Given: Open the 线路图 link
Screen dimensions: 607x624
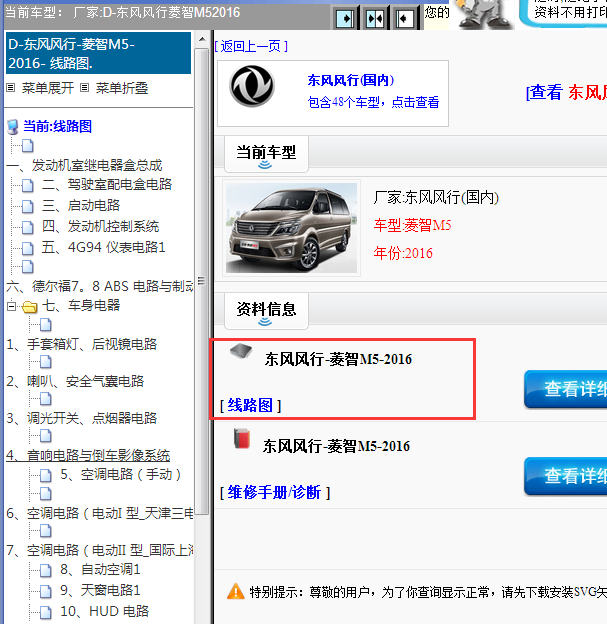Looking at the screenshot, I should pos(250,405).
